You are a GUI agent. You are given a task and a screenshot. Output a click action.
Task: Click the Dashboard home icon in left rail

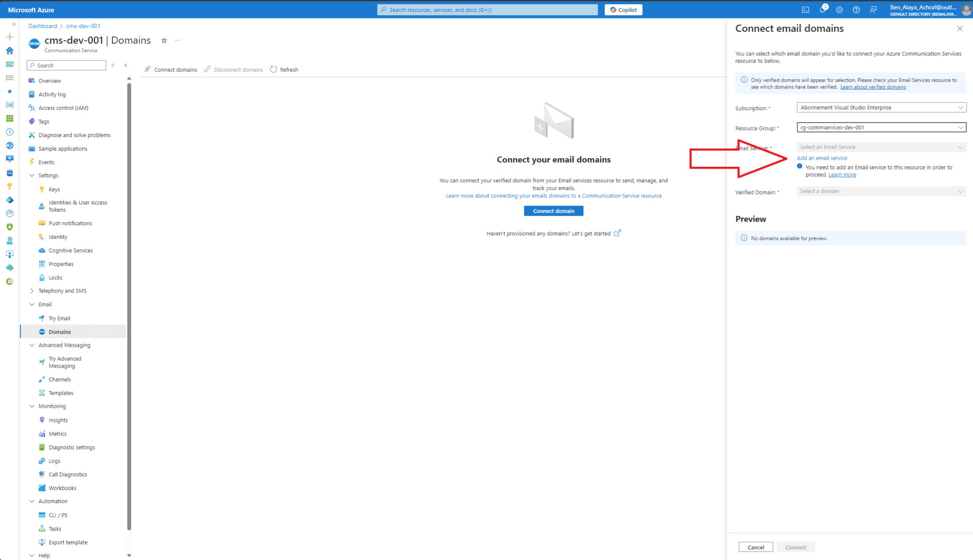tap(10, 50)
